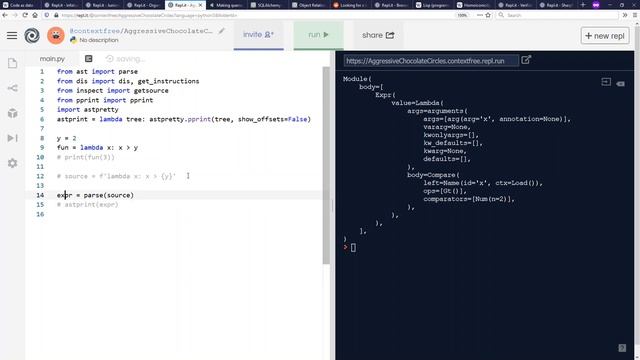
Task: Click the editor vertical scrollbar
Action: click(x=326, y=165)
